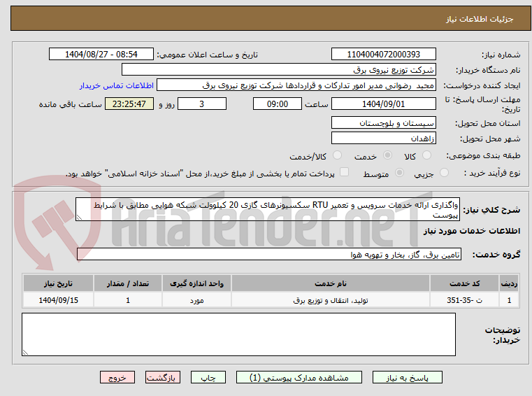532x396 pixels.
Task: Select the کالا/خدمت radio button
Action: tap(337, 155)
